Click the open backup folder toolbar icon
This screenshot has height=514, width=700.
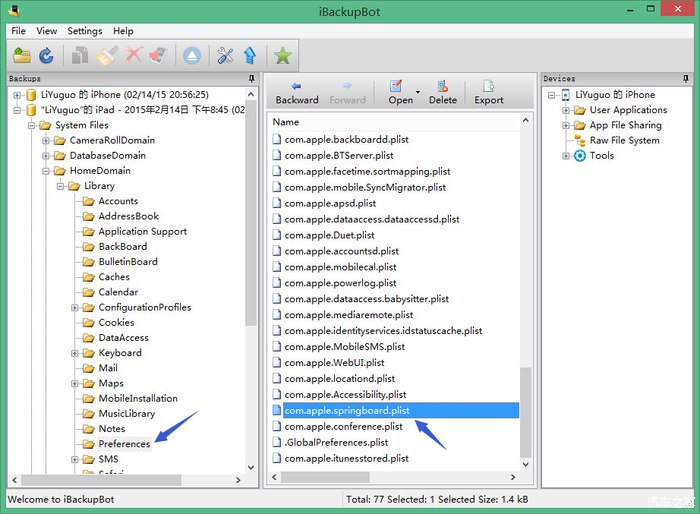(21, 56)
